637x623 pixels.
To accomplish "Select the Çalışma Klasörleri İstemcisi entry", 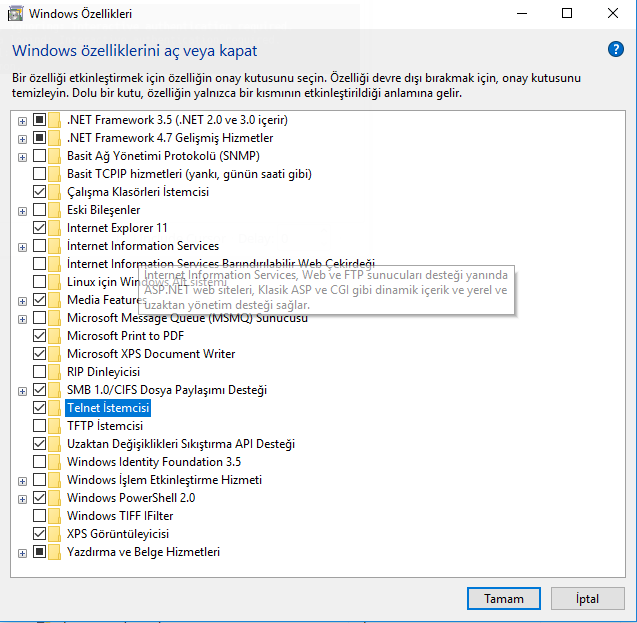I will tap(138, 192).
